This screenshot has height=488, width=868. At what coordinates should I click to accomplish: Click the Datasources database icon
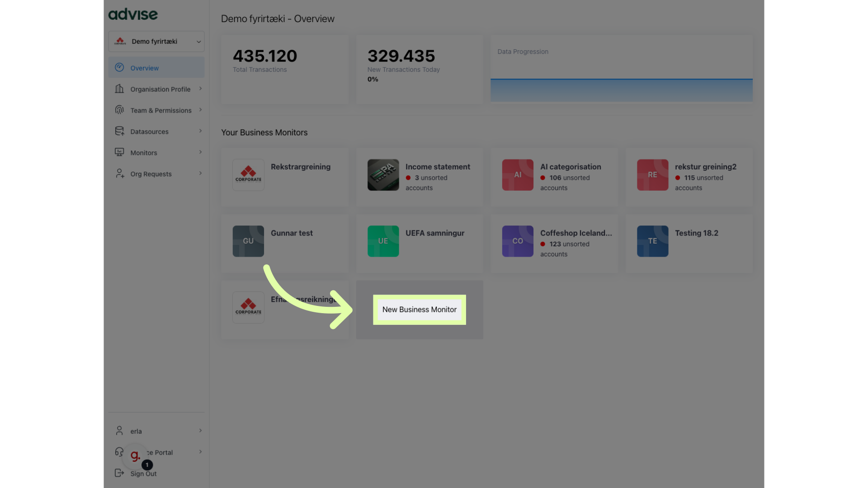coord(119,131)
